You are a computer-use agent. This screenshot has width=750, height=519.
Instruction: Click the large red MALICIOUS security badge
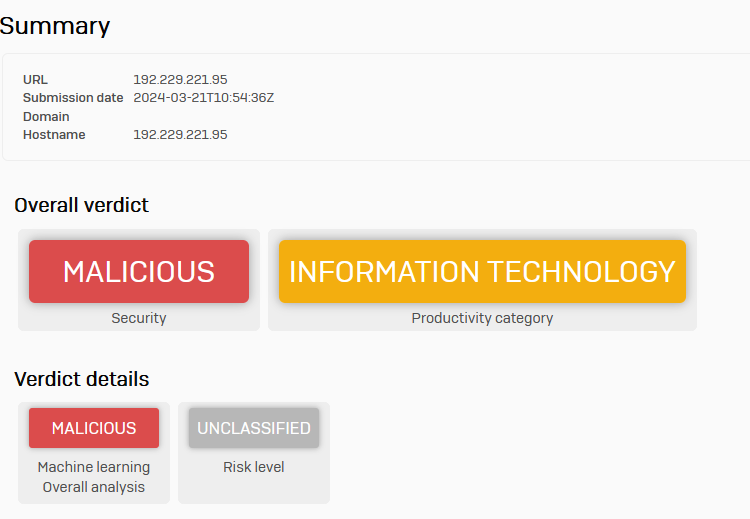[139, 271]
